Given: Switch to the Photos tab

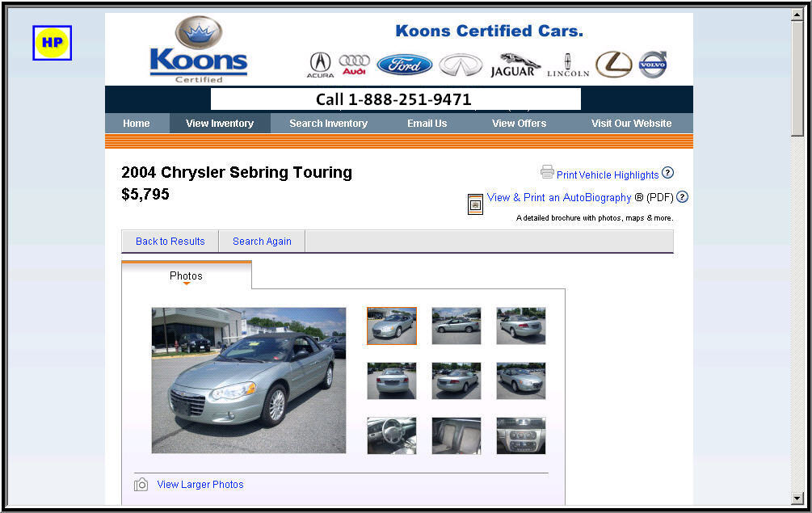Looking at the screenshot, I should click(186, 275).
